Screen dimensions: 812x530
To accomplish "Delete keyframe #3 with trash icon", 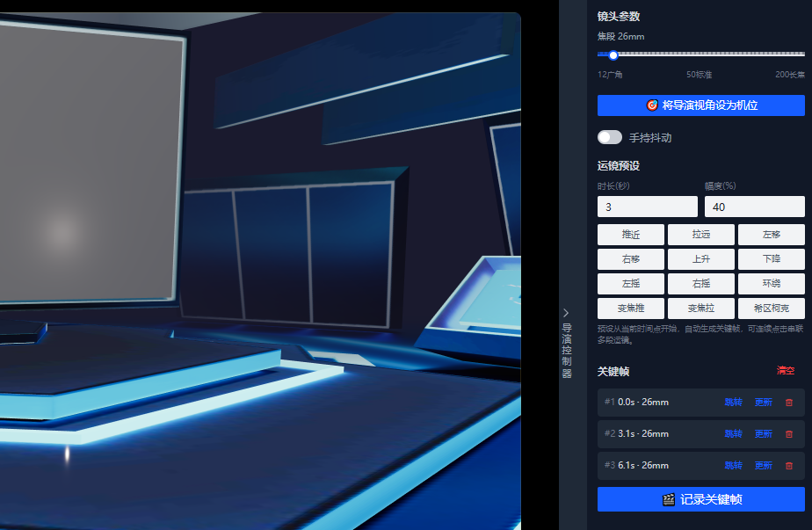I will (x=788, y=466).
